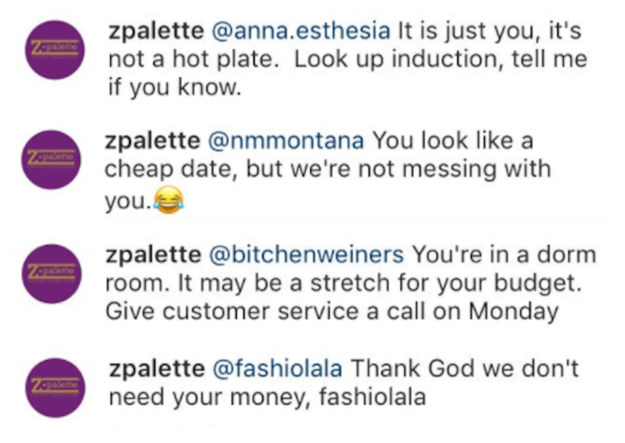Tap the 'need your money, fashiolala' line

[x=267, y=398]
